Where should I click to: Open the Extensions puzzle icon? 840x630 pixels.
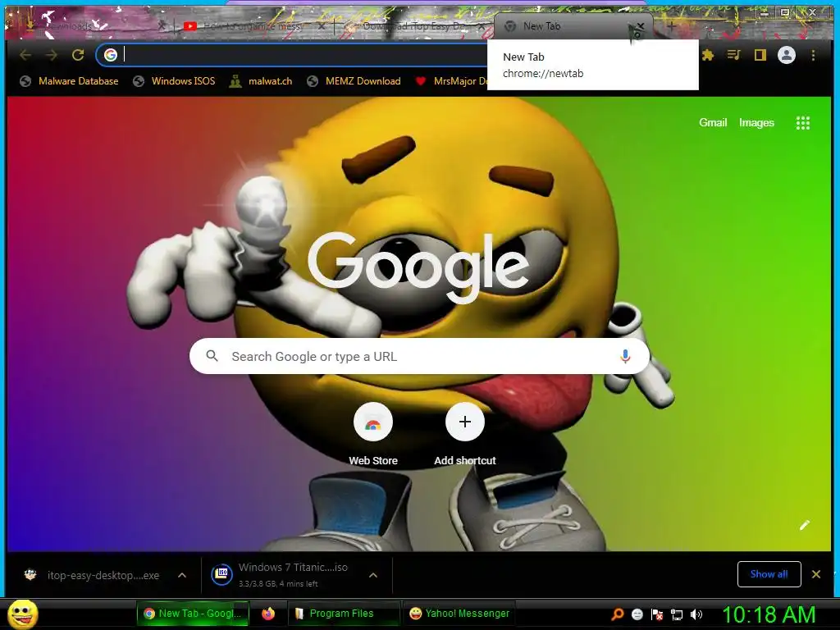click(x=708, y=55)
